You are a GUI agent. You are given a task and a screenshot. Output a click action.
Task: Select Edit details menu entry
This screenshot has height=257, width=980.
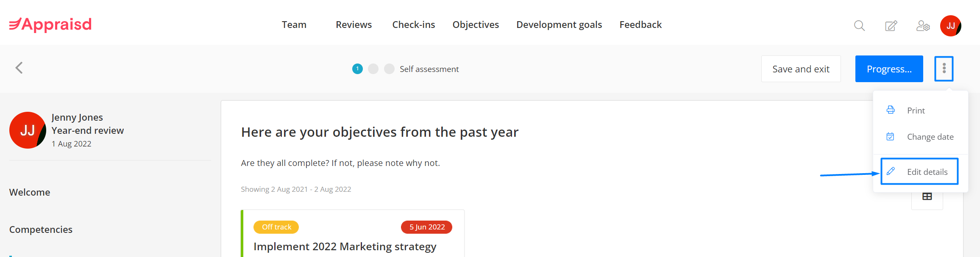[919, 171]
